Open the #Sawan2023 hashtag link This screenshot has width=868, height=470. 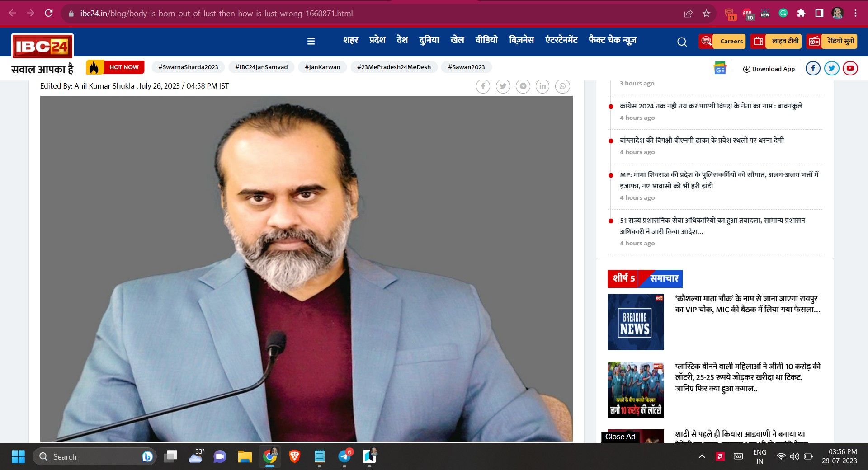[x=466, y=67]
